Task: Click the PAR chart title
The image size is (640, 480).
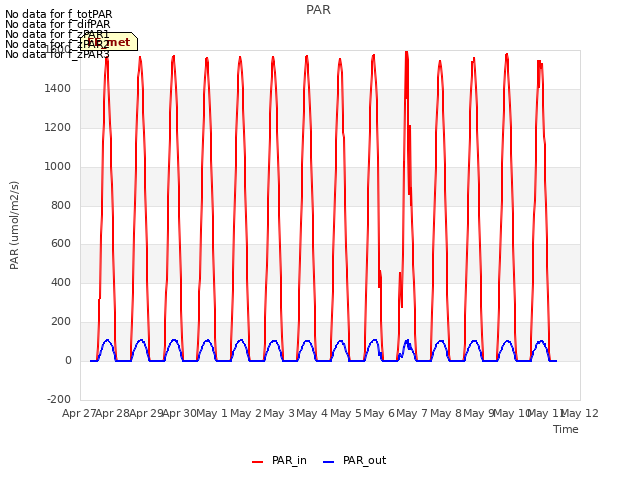Action: click(318, 10)
